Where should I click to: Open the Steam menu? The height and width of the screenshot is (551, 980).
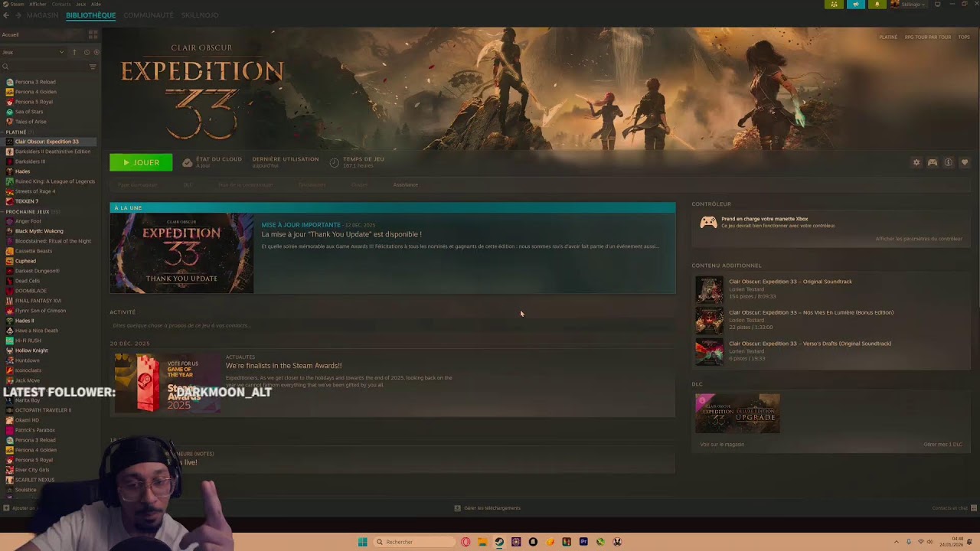pos(17,4)
